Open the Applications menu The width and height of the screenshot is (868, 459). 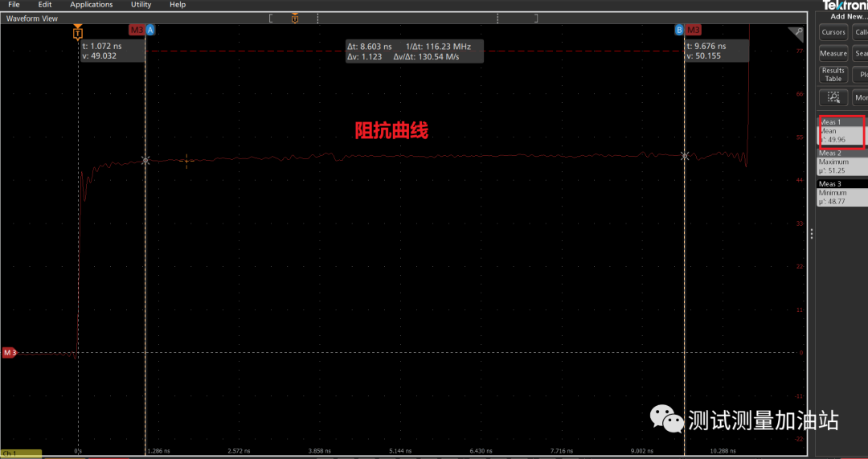click(92, 5)
